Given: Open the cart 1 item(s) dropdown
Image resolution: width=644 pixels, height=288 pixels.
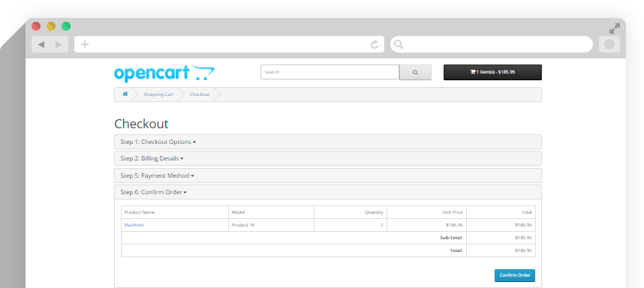Looking at the screenshot, I should (x=492, y=72).
